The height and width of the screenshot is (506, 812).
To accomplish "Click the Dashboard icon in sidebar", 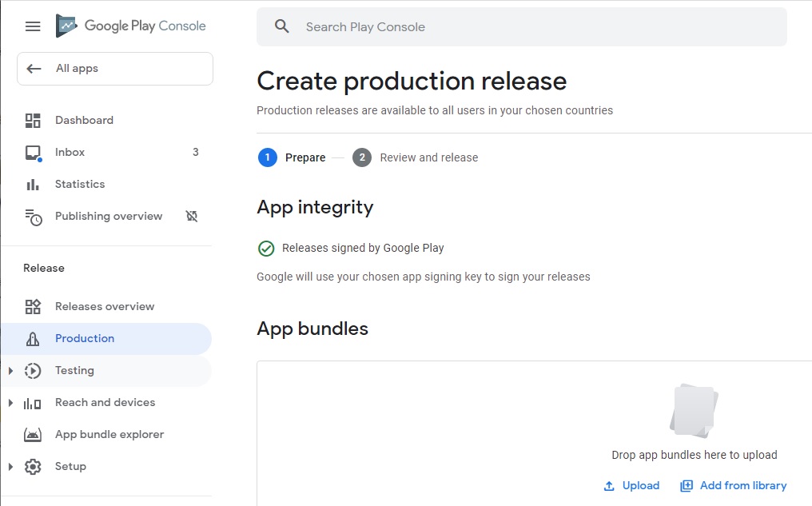I will tap(33, 121).
